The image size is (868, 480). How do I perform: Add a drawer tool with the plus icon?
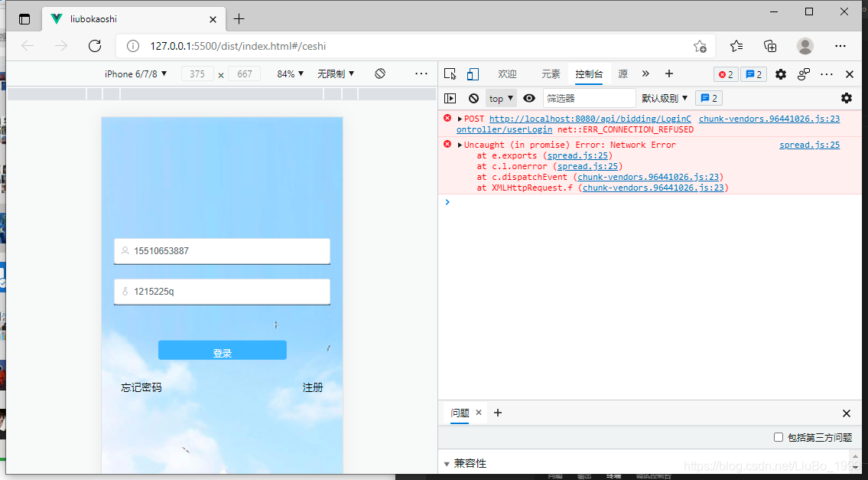pyautogui.click(x=498, y=413)
